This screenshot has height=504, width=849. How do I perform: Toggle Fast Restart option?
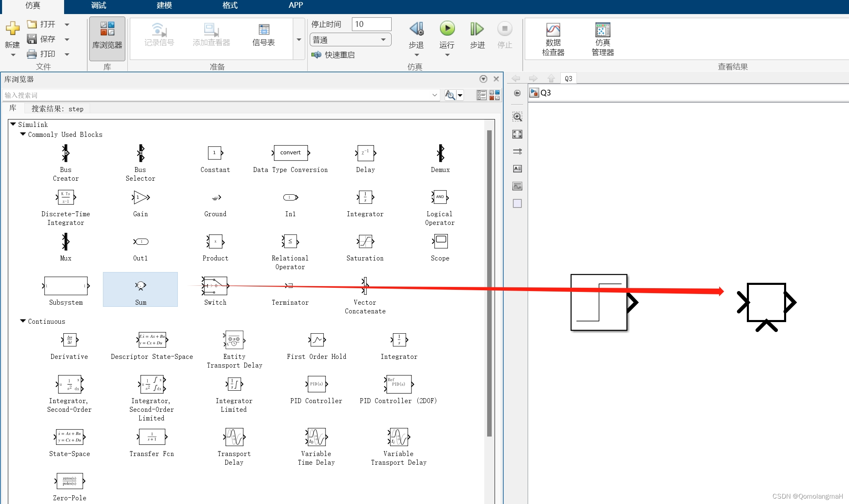(333, 55)
